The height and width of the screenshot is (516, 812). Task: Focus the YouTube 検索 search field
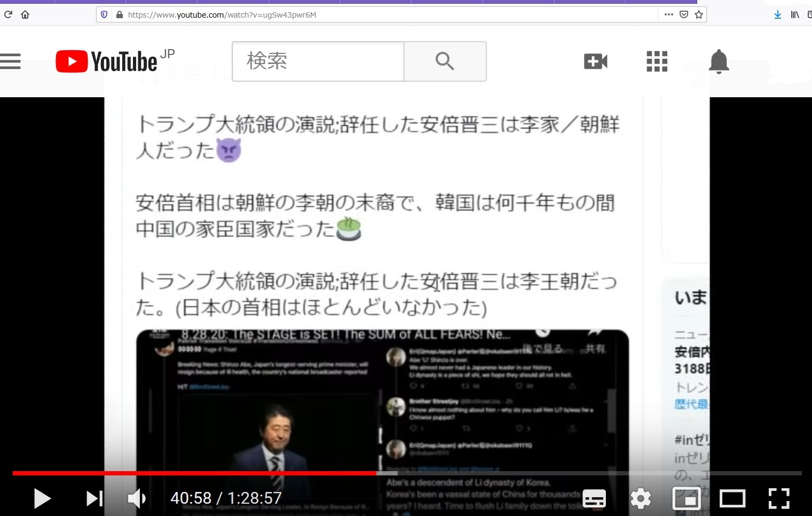click(x=318, y=61)
